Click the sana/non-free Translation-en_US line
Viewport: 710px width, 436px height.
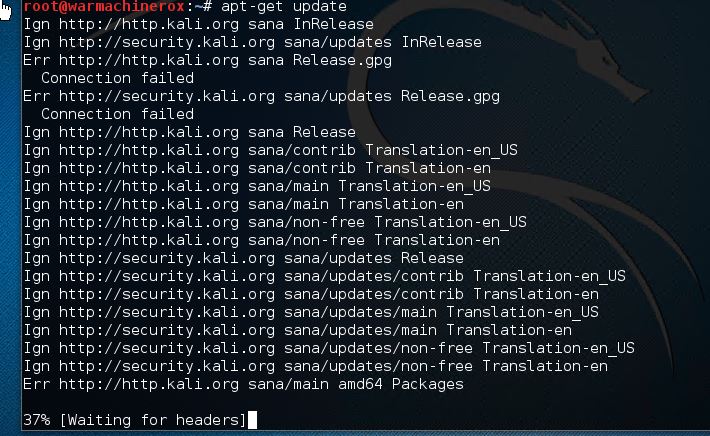coord(274,222)
